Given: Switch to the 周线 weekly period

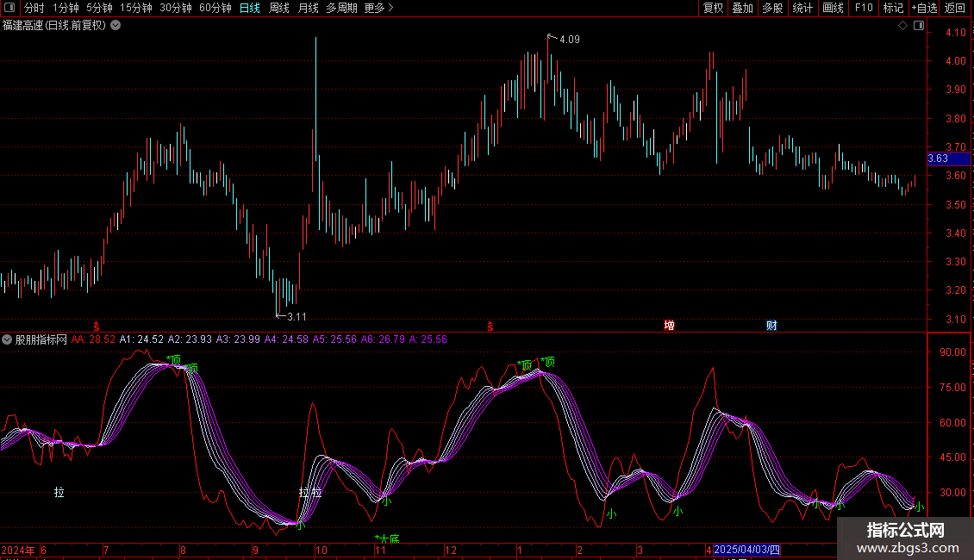Looking at the screenshot, I should coord(279,8).
